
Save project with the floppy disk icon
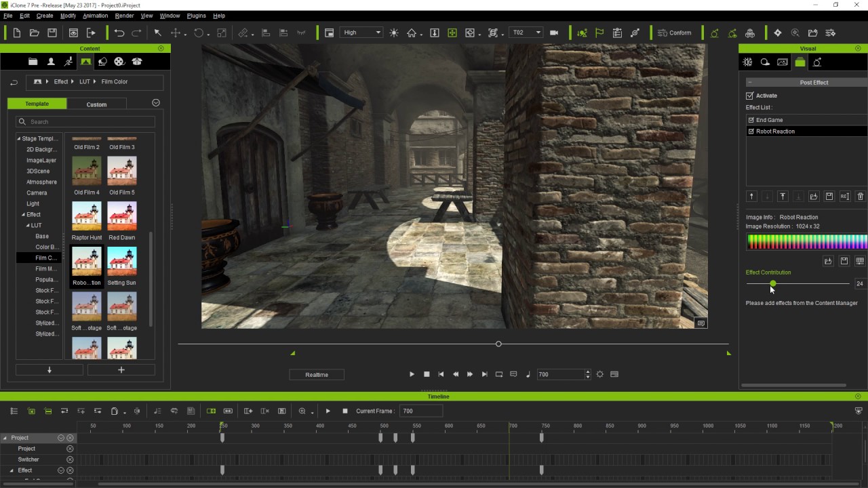click(x=52, y=33)
